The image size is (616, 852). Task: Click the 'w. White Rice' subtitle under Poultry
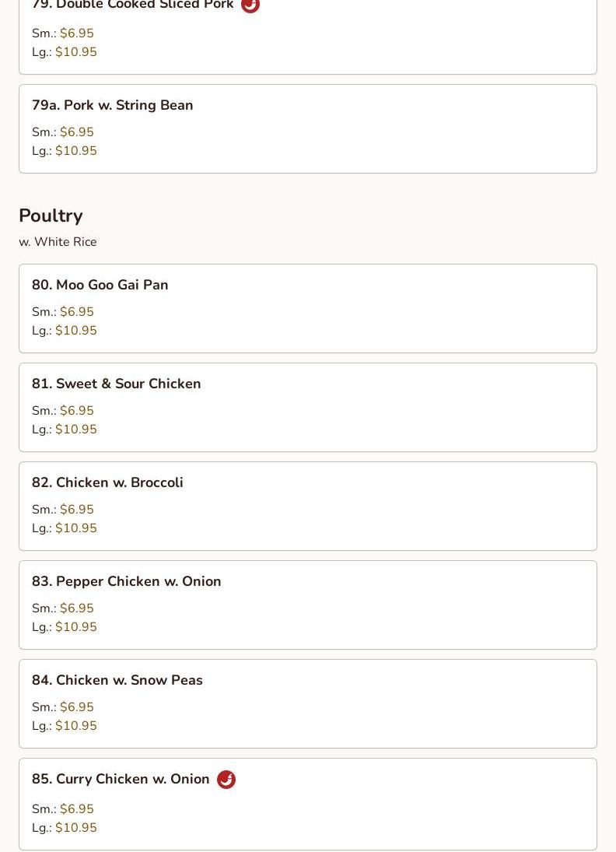58,242
